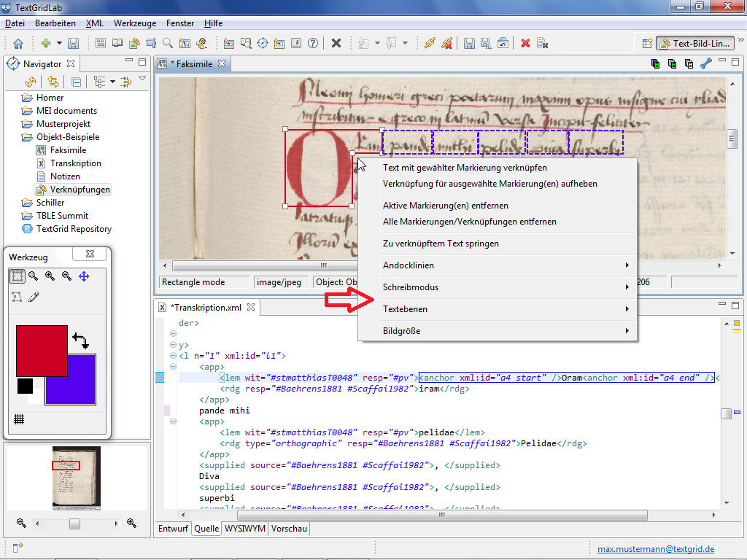This screenshot has height=560, width=747.
Task: Open dropdown arrow beside green plus button
Action: (60, 44)
